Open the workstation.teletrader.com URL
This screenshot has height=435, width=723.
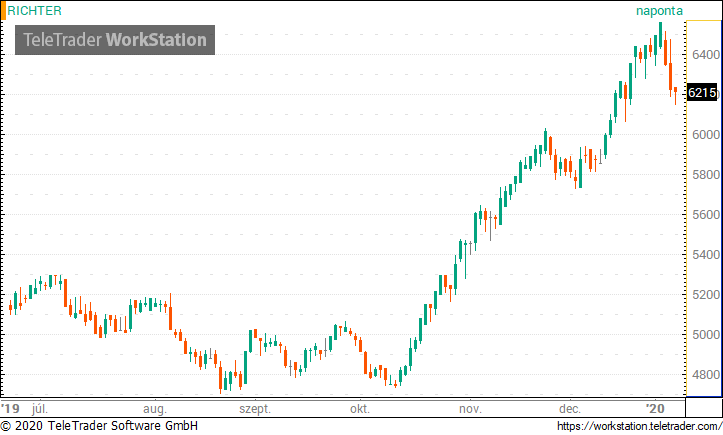pos(640,426)
